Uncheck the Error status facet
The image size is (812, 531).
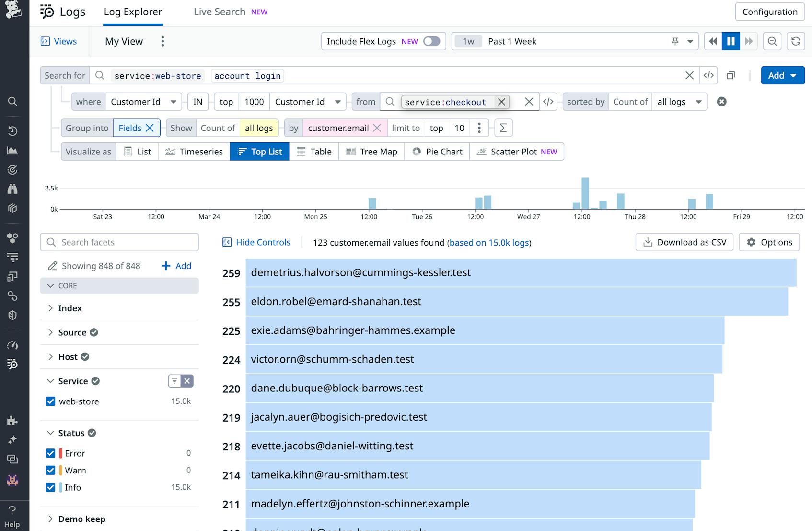pyautogui.click(x=51, y=453)
